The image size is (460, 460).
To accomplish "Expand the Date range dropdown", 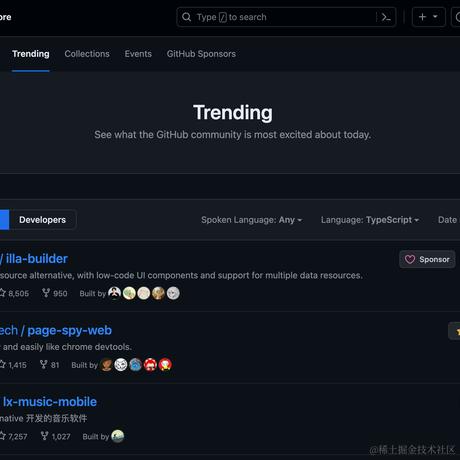I will tap(449, 220).
